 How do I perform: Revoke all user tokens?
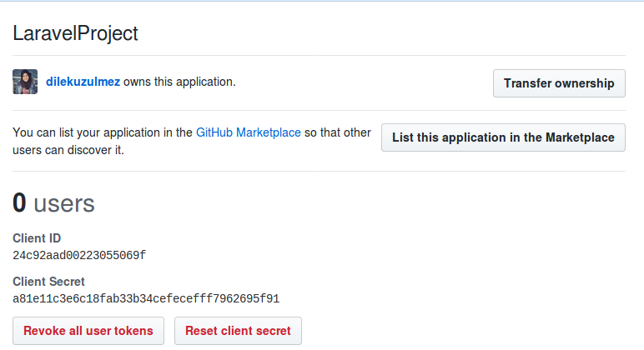(88, 331)
